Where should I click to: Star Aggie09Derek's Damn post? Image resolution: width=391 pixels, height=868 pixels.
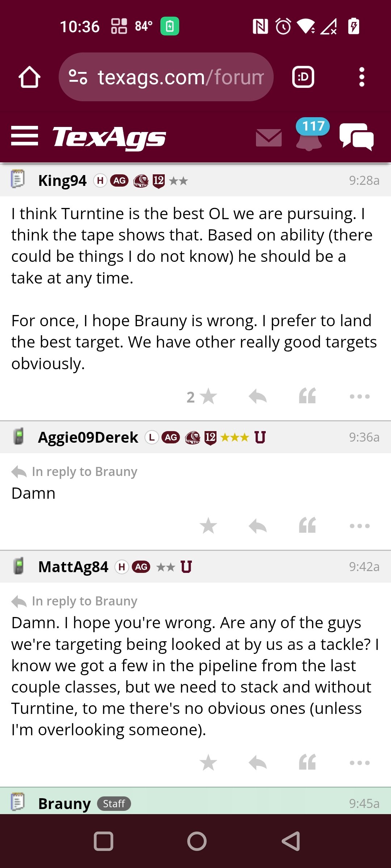[208, 526]
